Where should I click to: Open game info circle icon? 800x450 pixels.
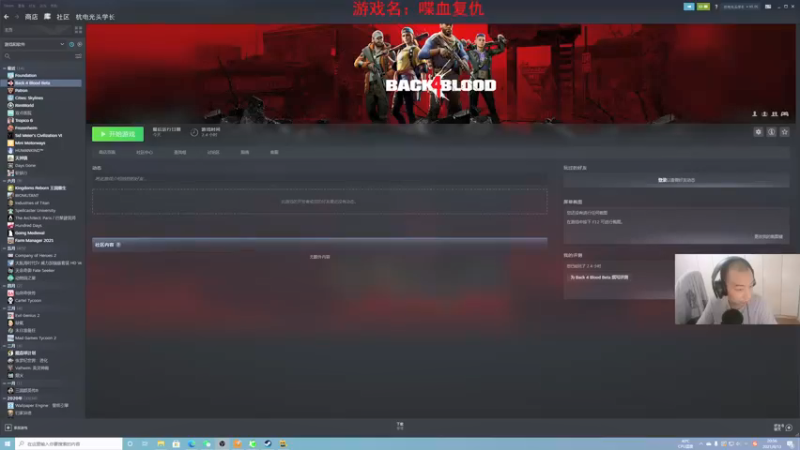pyautogui.click(x=771, y=132)
